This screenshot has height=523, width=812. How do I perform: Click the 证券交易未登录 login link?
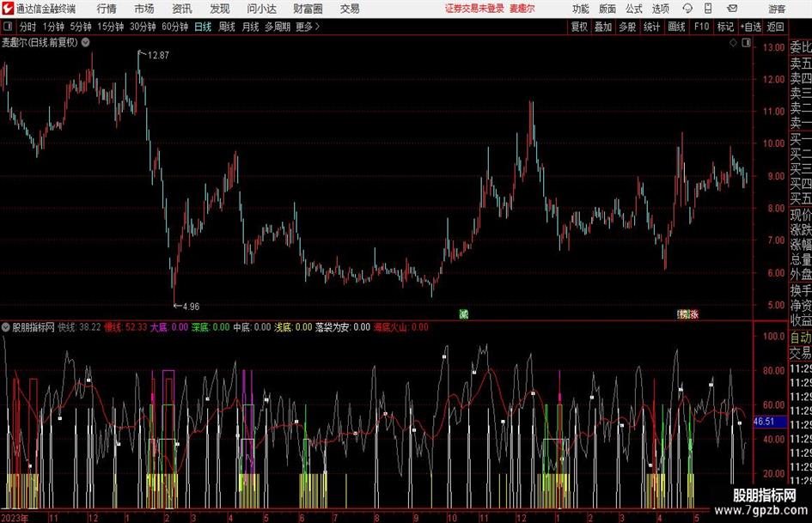pyautogui.click(x=474, y=9)
